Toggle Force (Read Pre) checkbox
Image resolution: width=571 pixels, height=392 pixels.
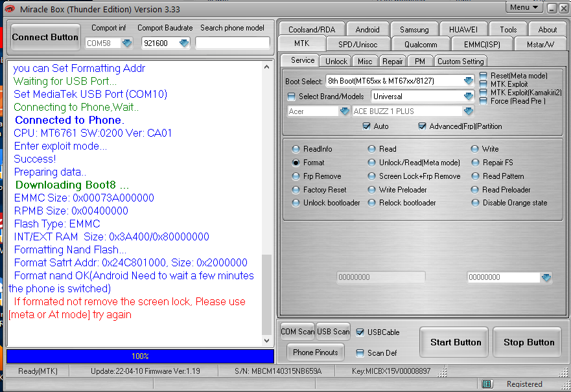483,101
